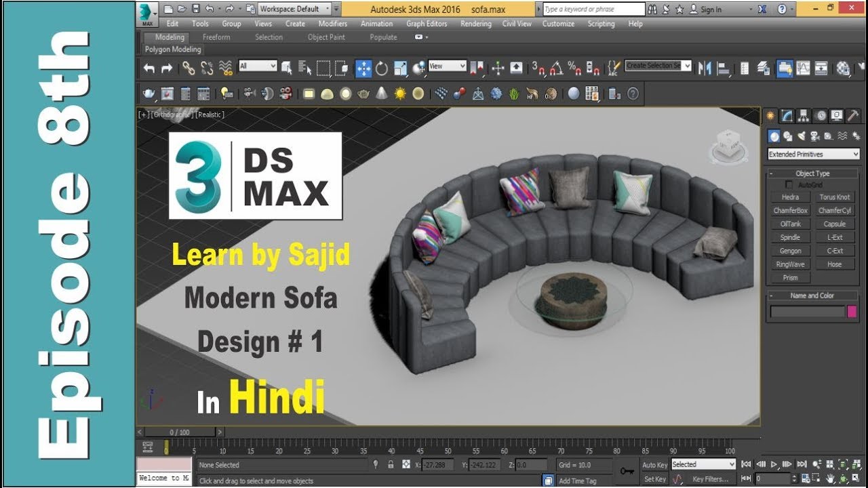Toggle the Percent Snap icon
Image resolution: width=868 pixels, height=488 pixels.
(574, 68)
